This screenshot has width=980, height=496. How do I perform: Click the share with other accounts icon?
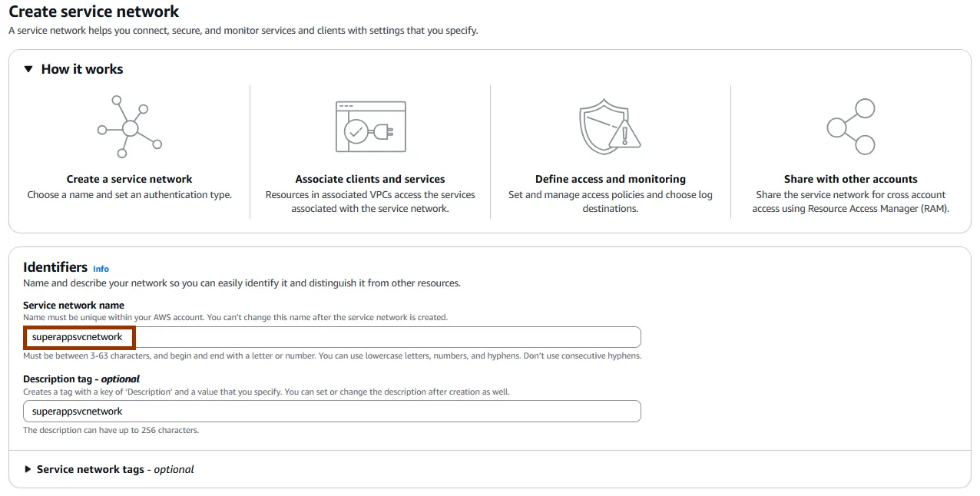(x=851, y=127)
